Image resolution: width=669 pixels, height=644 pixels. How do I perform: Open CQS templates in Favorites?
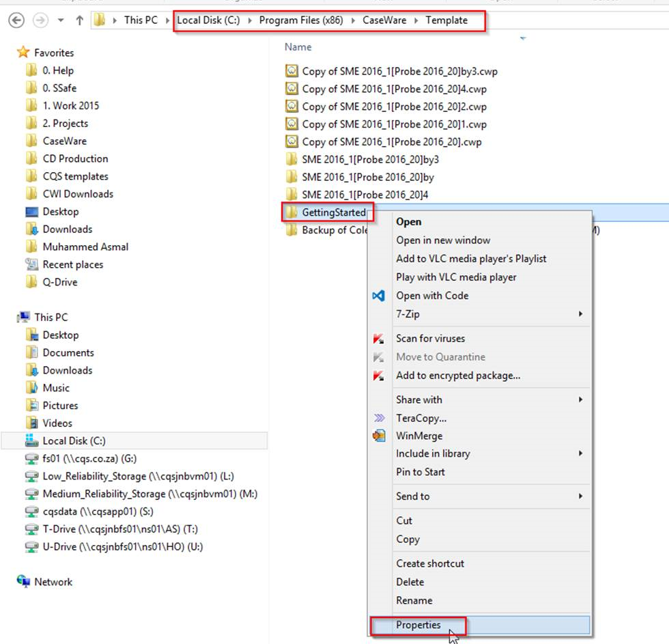click(76, 176)
